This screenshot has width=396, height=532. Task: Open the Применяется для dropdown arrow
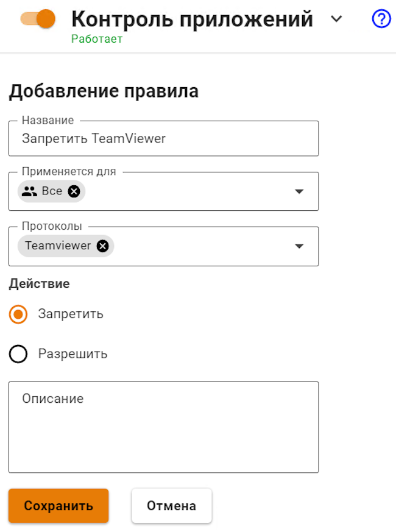(299, 191)
